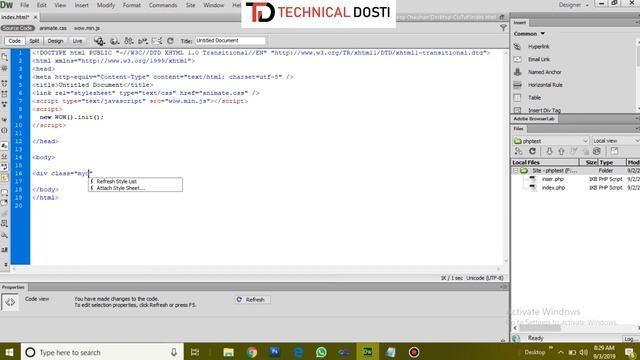The height and width of the screenshot is (360, 640).
Task: Click into the document Title field
Action: (x=231, y=41)
